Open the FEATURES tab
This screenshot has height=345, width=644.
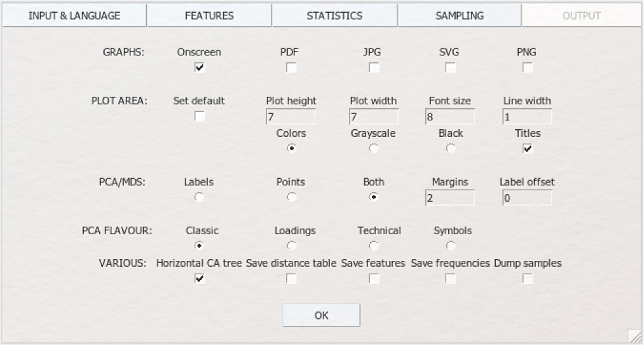[209, 16]
